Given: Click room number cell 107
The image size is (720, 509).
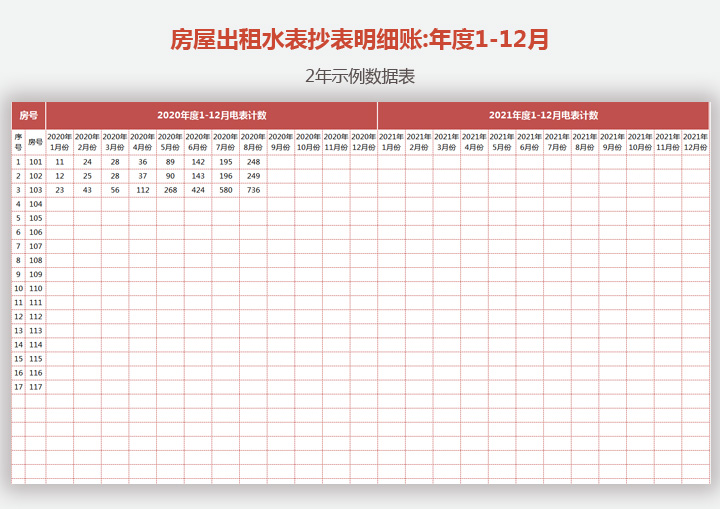Looking at the screenshot, I should click(35, 246).
